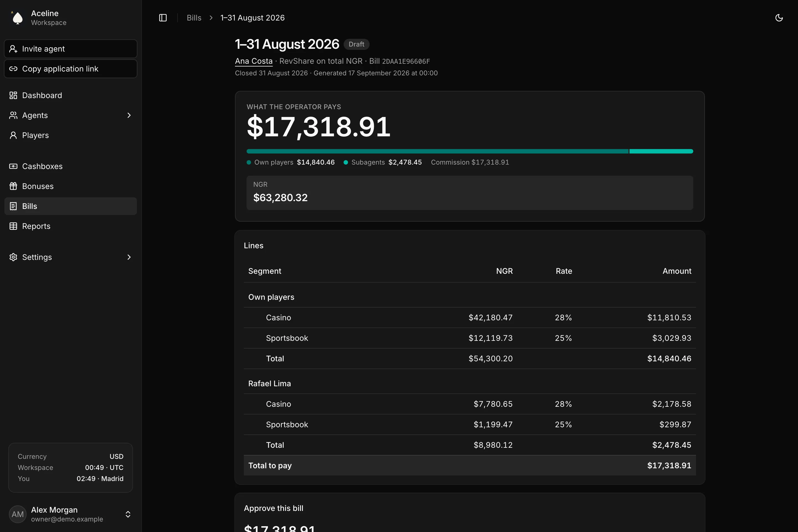Click Own players Casino NGR $42,180.47
The width and height of the screenshot is (798, 532).
491,318
